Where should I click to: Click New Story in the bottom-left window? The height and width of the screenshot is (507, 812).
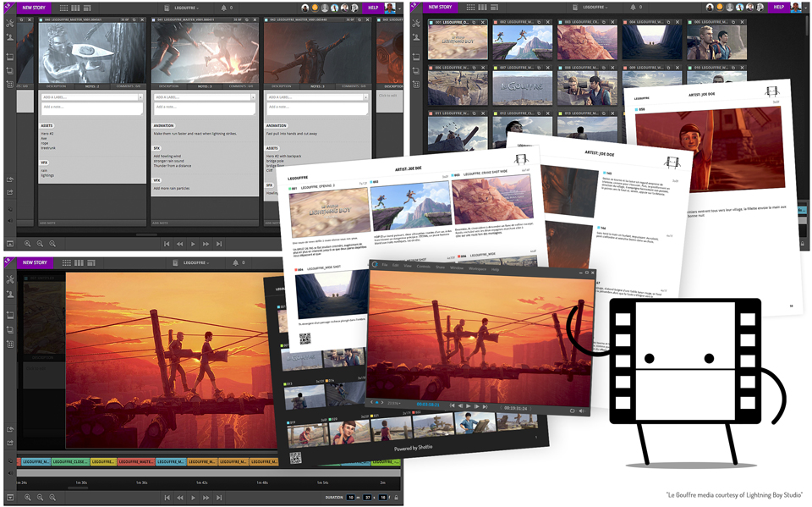pyautogui.click(x=35, y=263)
